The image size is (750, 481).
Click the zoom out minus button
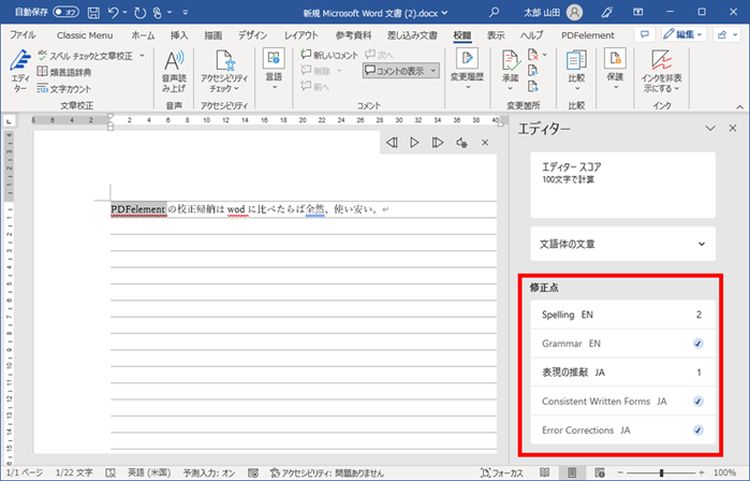(621, 473)
